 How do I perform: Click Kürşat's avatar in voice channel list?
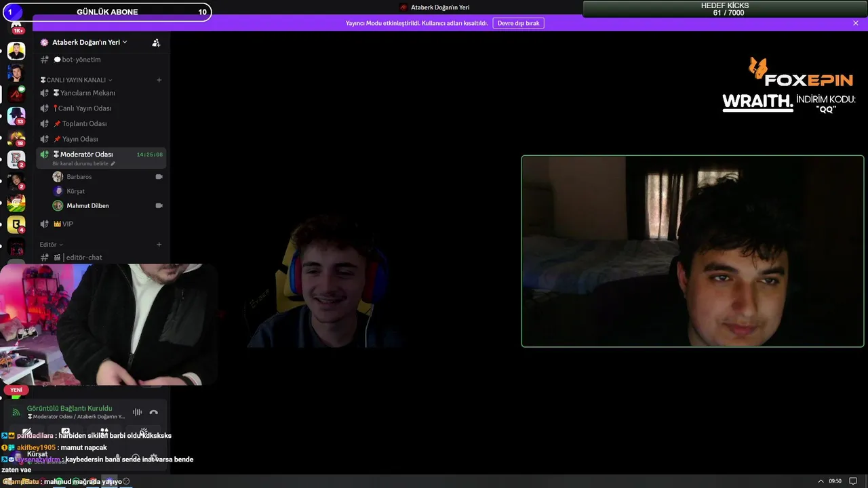(58, 191)
